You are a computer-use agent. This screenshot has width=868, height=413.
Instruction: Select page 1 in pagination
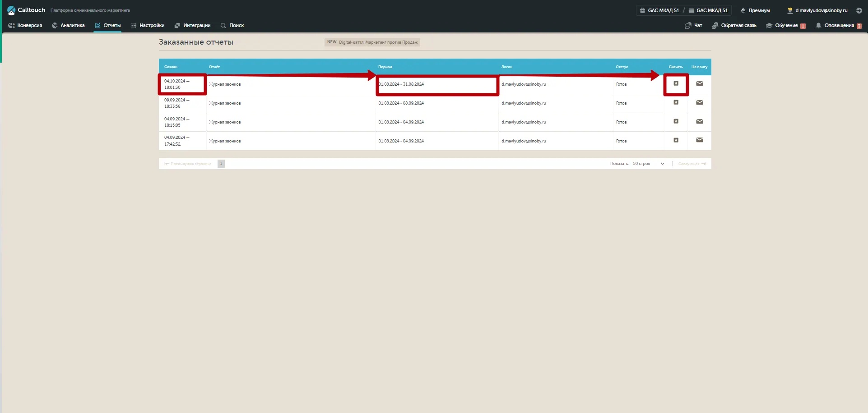(221, 164)
